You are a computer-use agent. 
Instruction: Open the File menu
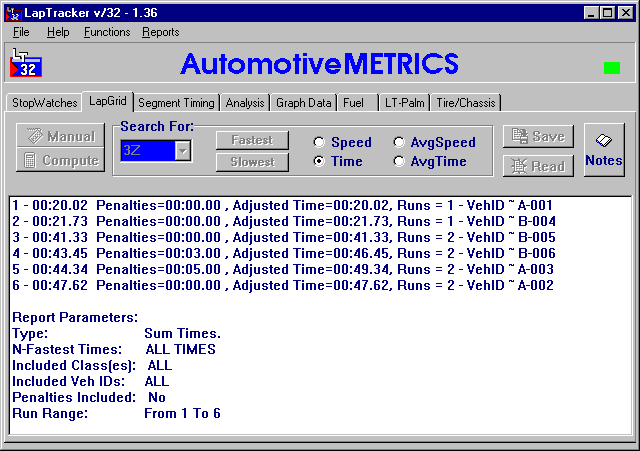[21, 32]
